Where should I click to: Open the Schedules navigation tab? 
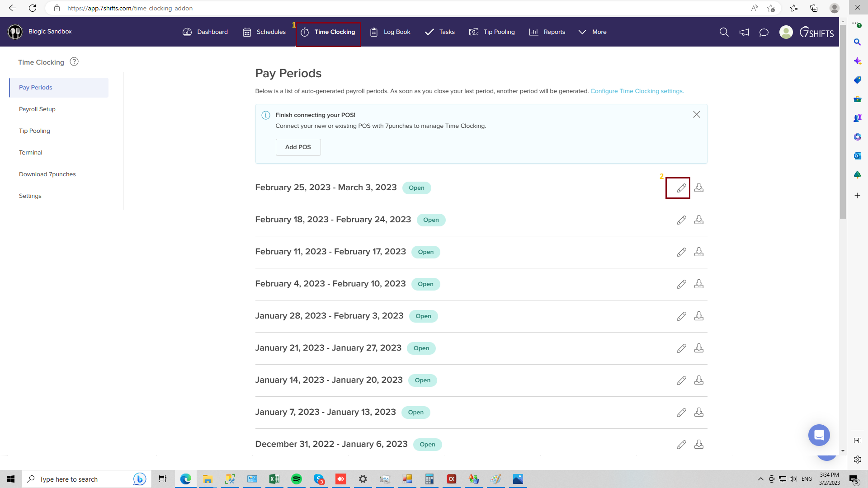point(264,32)
